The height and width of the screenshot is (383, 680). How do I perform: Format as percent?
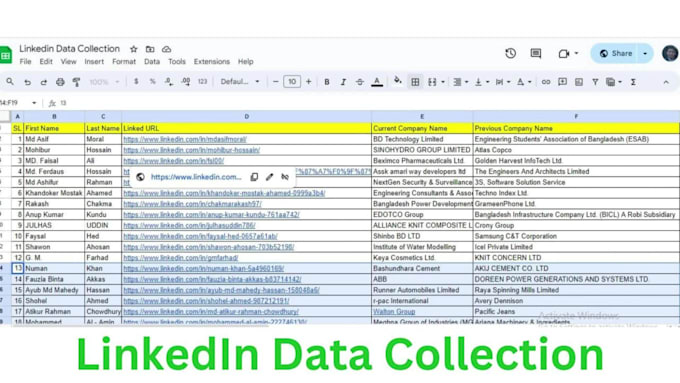[152, 82]
